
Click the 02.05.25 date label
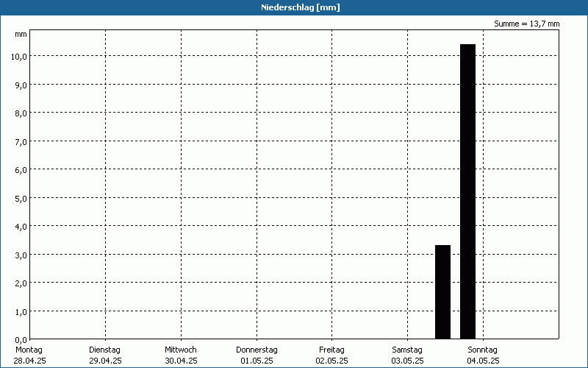332,361
